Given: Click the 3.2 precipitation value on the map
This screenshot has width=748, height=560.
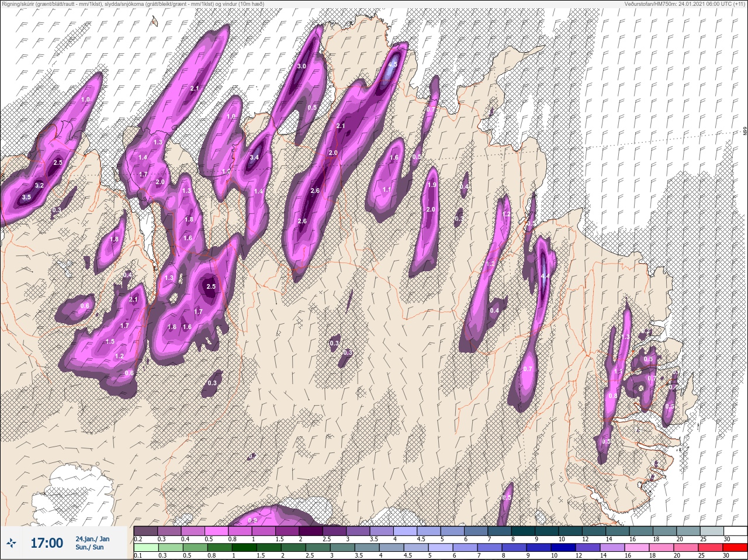Looking at the screenshot, I should tap(39, 185).
